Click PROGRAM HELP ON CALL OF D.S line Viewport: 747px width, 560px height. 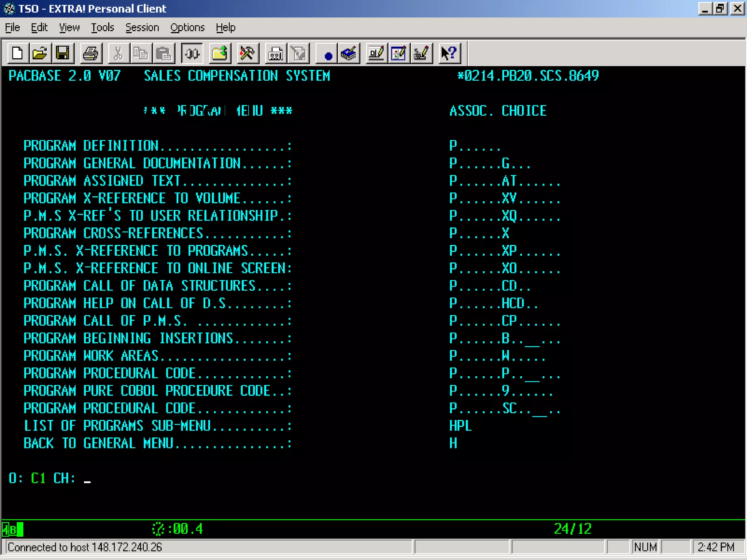(x=158, y=304)
